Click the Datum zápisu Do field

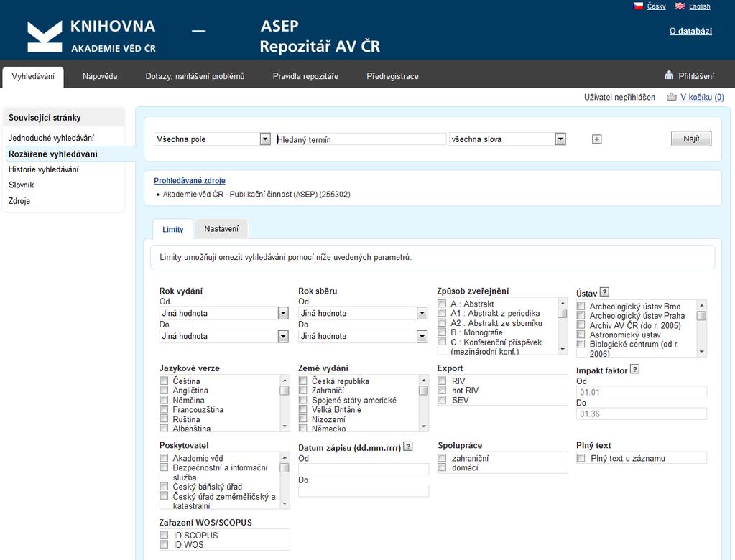[364, 490]
